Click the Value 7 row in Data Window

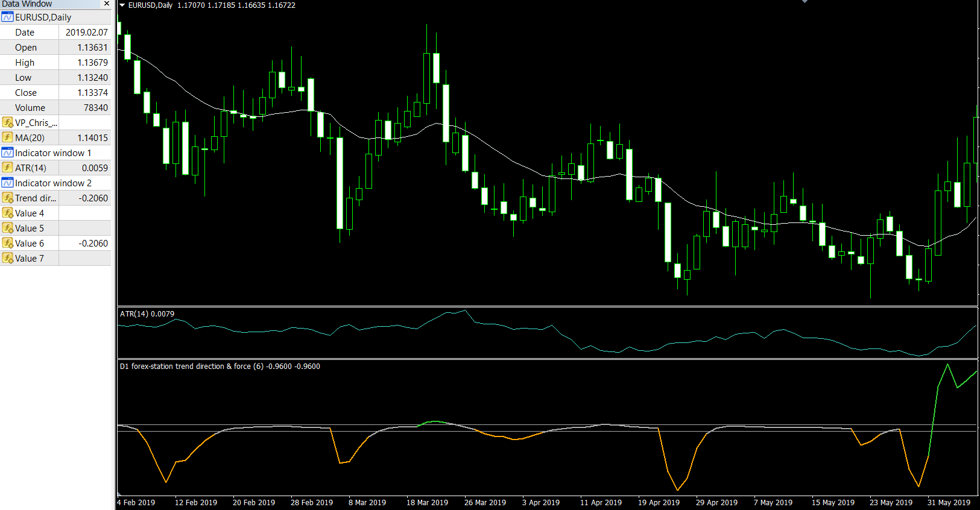pos(55,258)
